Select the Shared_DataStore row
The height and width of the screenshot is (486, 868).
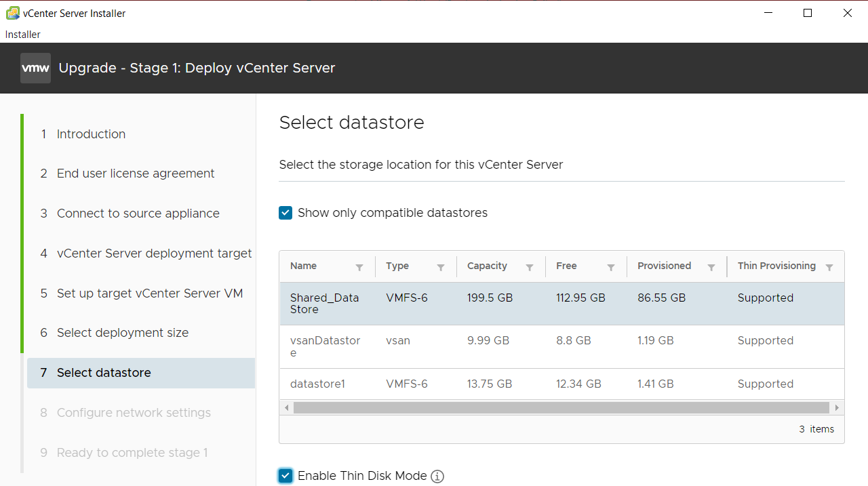click(561, 304)
